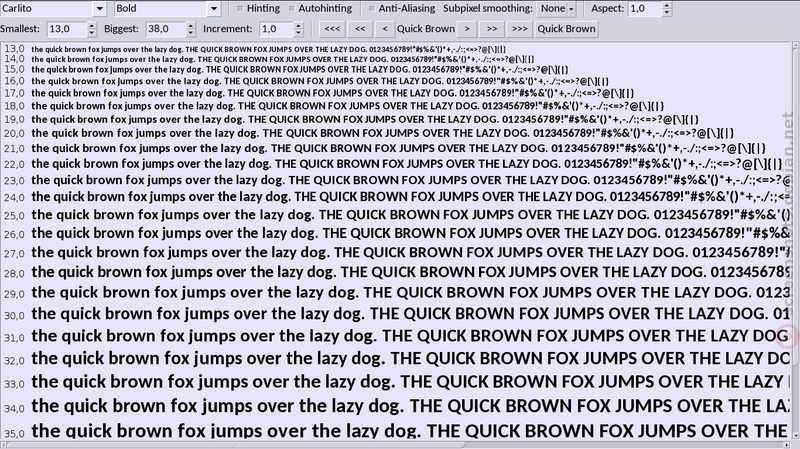Click the 20,0 size row label

coord(14,134)
